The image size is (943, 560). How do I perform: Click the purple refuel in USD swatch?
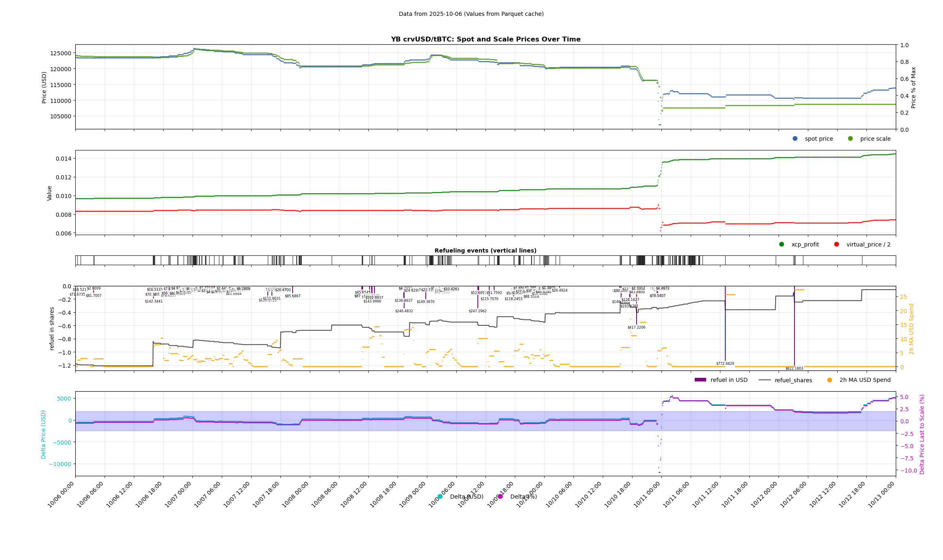[700, 380]
